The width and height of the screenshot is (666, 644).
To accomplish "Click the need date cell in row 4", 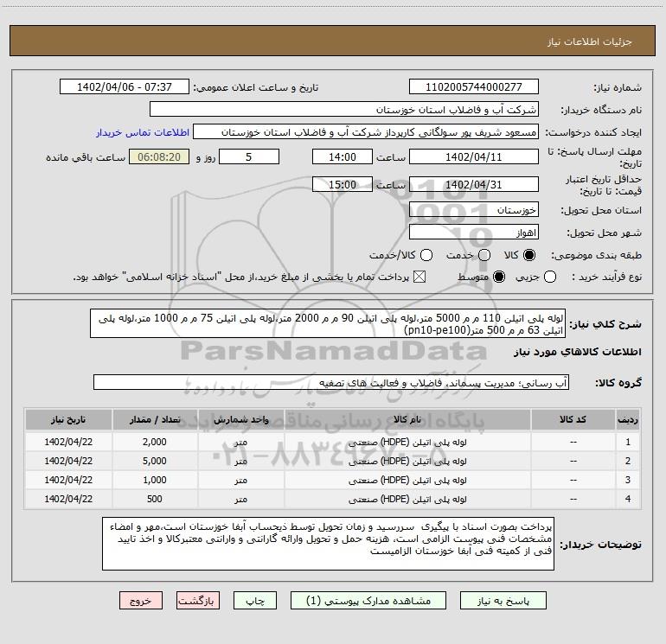I will (68, 499).
